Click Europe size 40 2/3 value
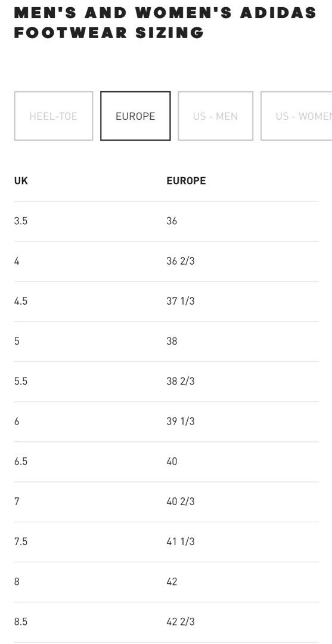332x644 pixels. [181, 501]
